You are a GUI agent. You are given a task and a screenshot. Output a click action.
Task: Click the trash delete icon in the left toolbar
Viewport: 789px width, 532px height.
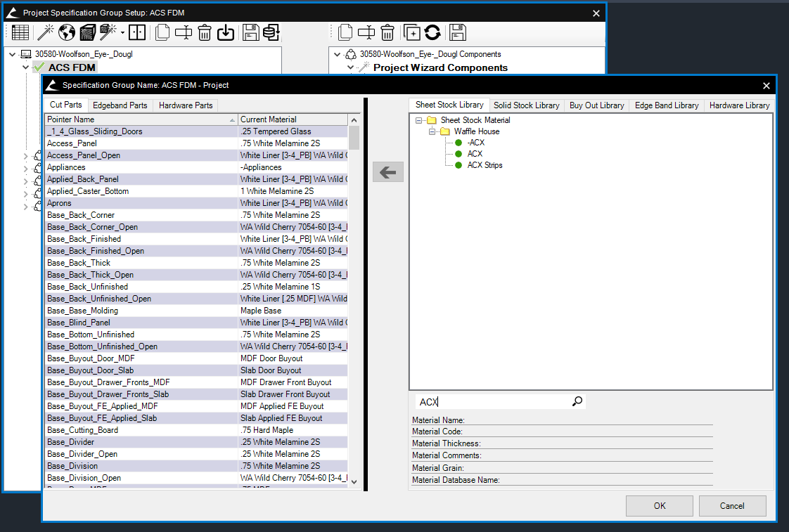pyautogui.click(x=205, y=33)
